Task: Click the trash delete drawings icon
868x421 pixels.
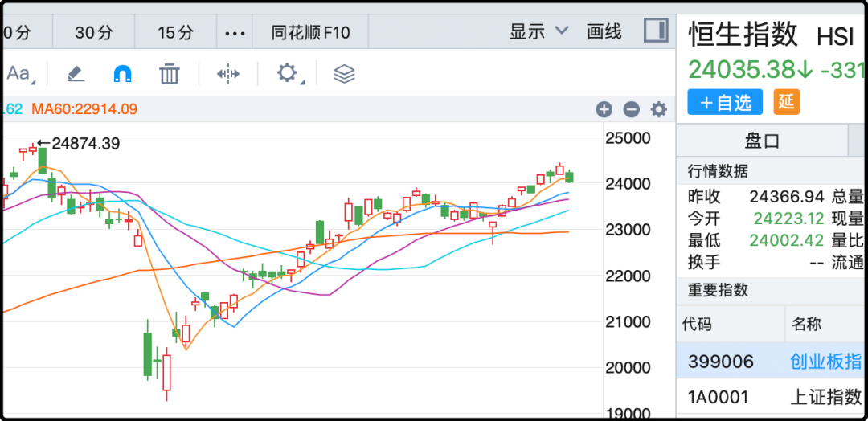Action: (x=169, y=74)
